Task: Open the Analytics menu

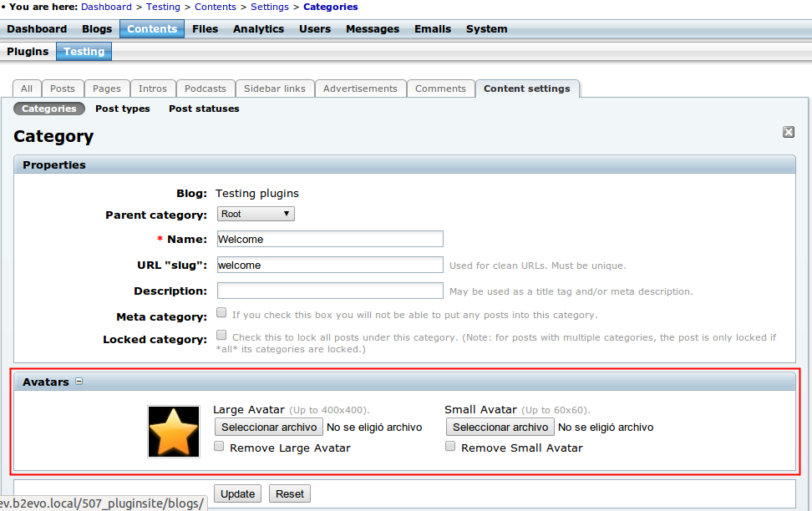Action: (258, 29)
